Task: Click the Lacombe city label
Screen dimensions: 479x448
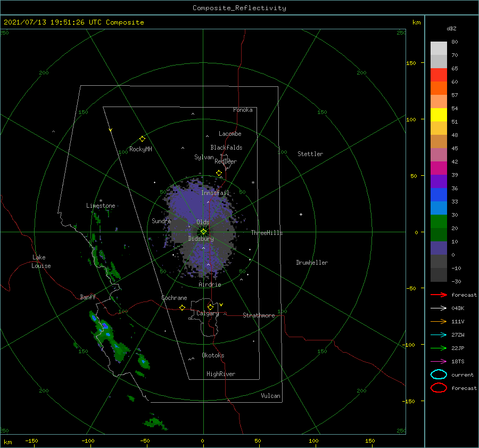Action: 230,134
